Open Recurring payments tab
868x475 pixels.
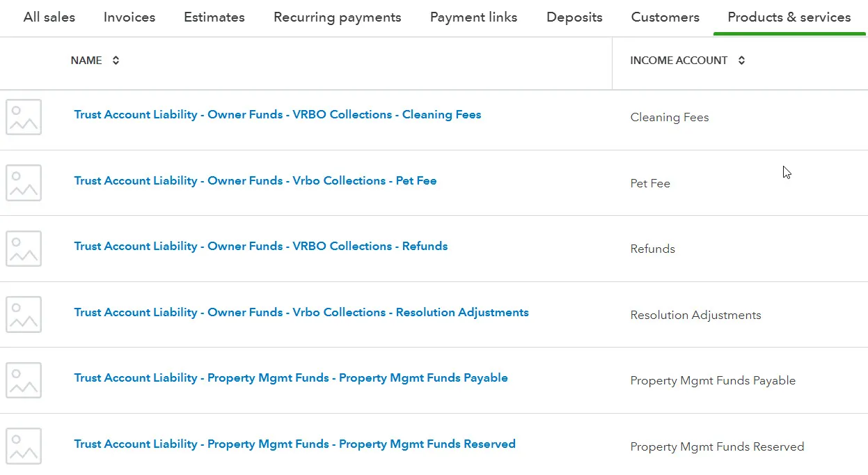pos(338,17)
